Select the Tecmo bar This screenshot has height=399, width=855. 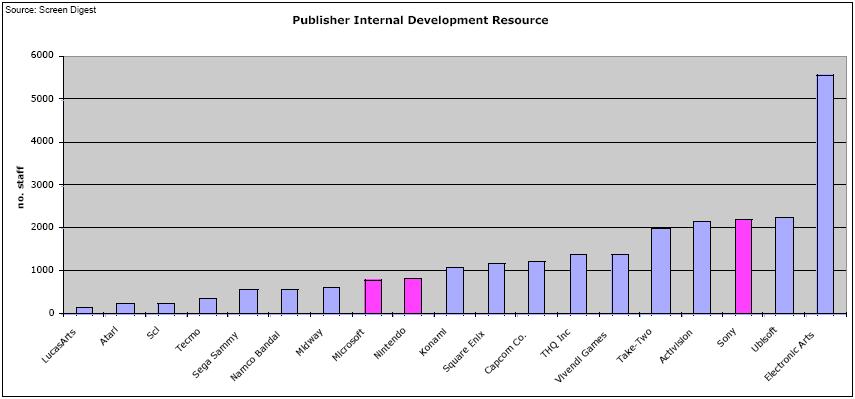pos(208,306)
